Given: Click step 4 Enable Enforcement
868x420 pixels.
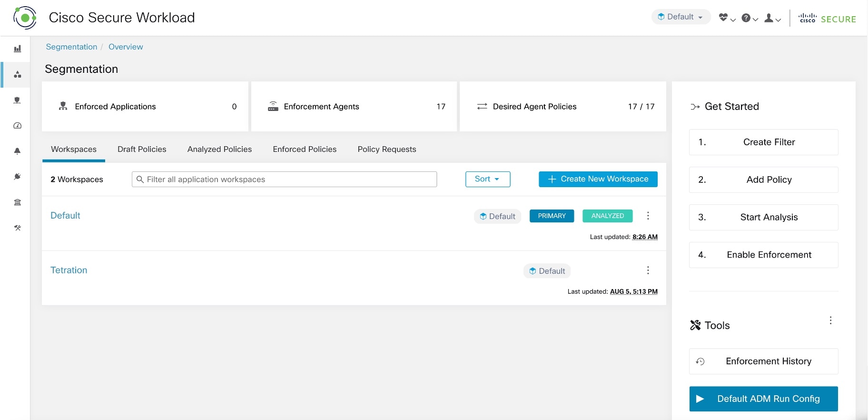Looking at the screenshot, I should (763, 255).
